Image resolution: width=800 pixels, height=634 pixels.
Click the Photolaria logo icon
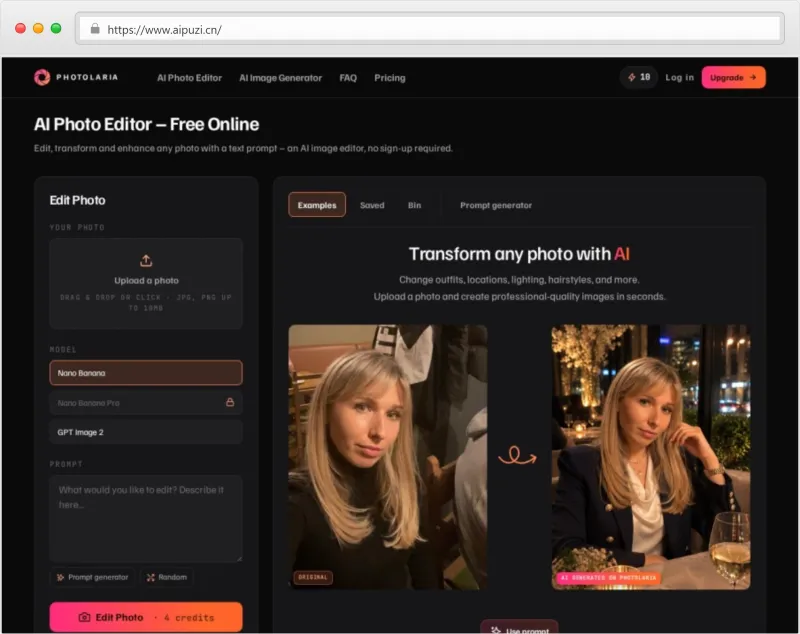pyautogui.click(x=42, y=78)
